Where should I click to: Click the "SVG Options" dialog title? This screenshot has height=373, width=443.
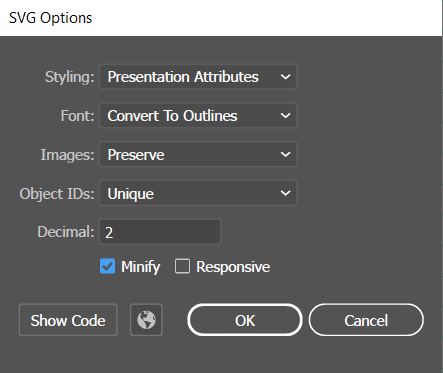point(51,18)
